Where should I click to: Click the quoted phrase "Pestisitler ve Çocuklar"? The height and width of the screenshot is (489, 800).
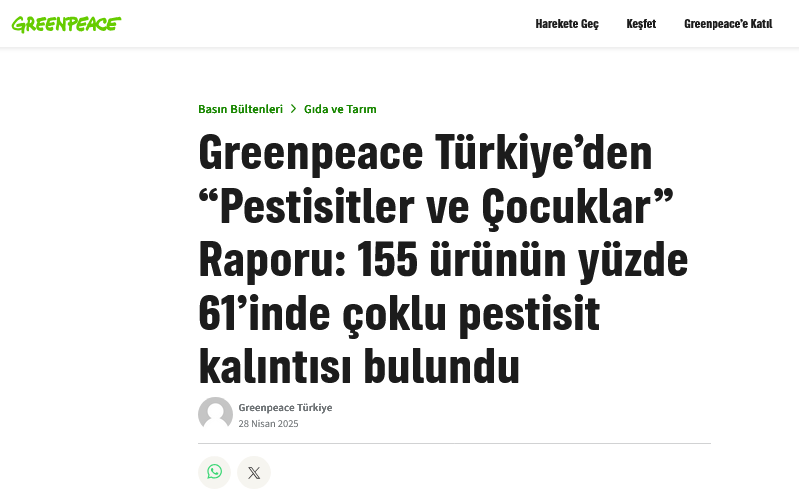click(x=435, y=207)
